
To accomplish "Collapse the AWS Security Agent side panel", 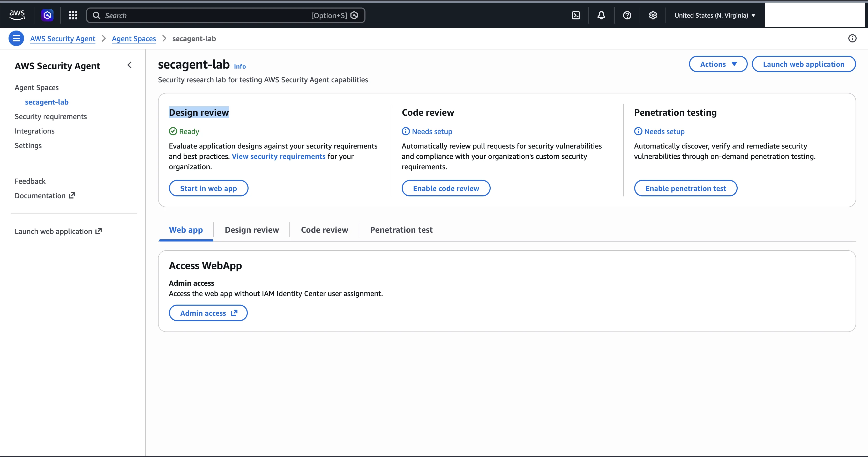I will [130, 65].
